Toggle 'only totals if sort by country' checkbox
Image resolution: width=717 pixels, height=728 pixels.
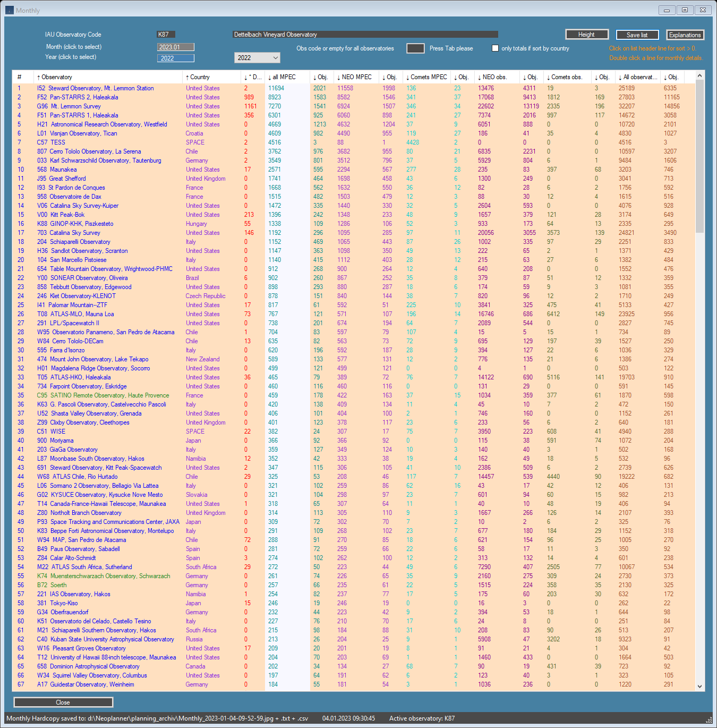click(495, 48)
